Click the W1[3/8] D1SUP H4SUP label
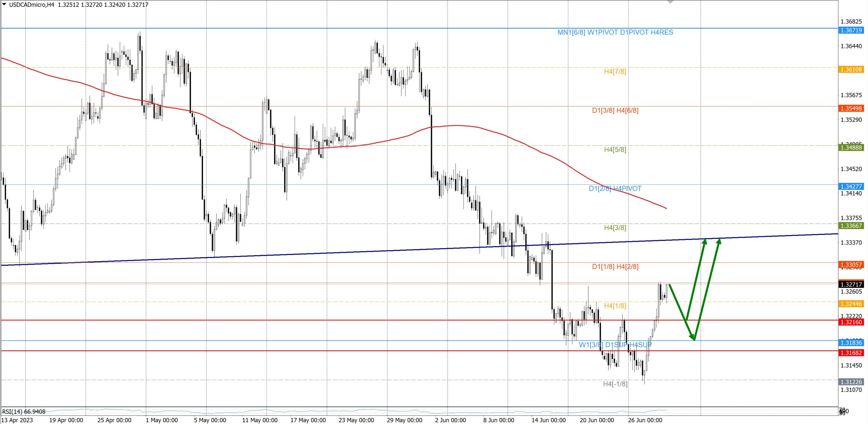The width and height of the screenshot is (868, 424). (615, 345)
